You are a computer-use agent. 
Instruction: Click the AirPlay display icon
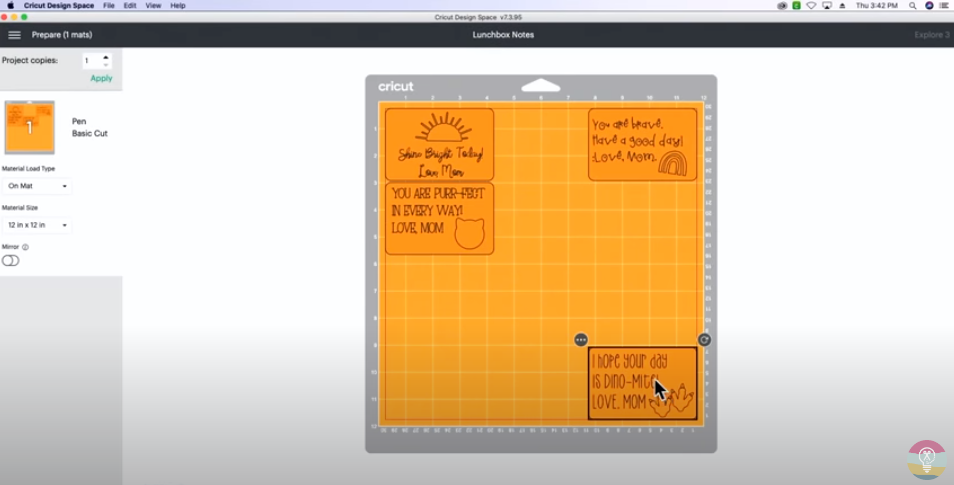point(826,5)
